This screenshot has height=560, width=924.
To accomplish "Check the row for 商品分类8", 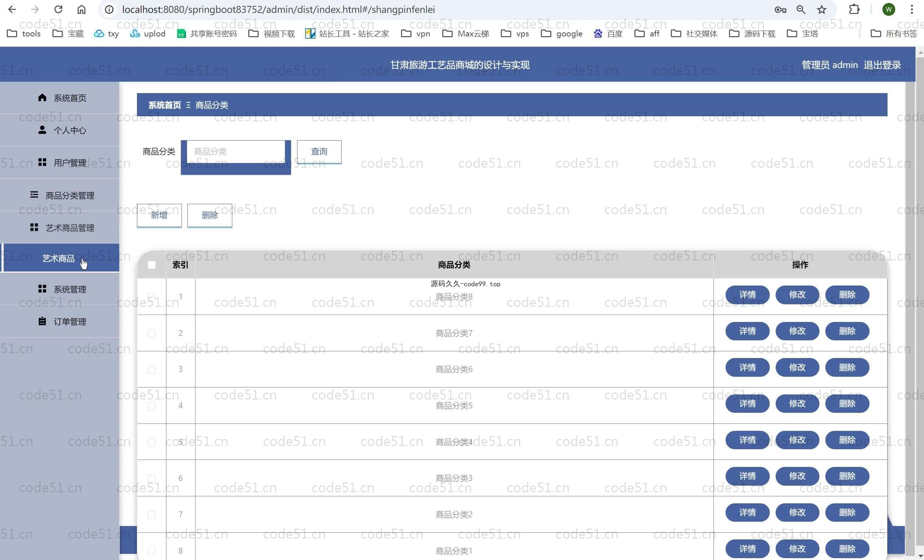I will point(152,297).
